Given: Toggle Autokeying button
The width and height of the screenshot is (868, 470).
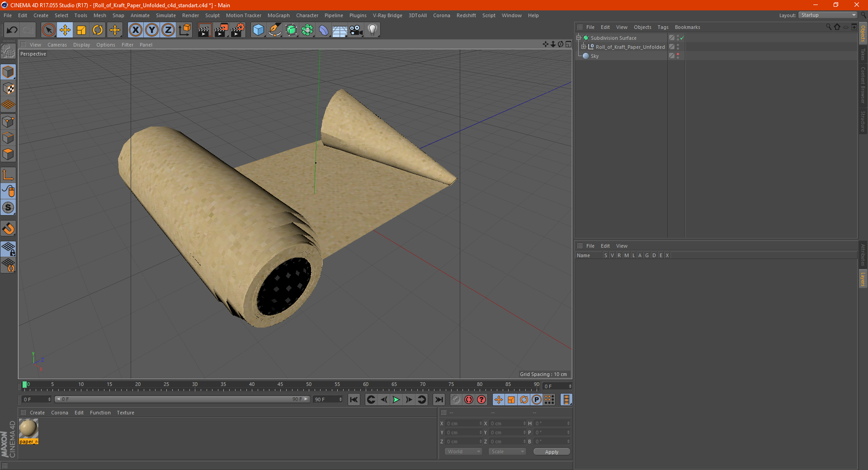Looking at the screenshot, I should 469,399.
